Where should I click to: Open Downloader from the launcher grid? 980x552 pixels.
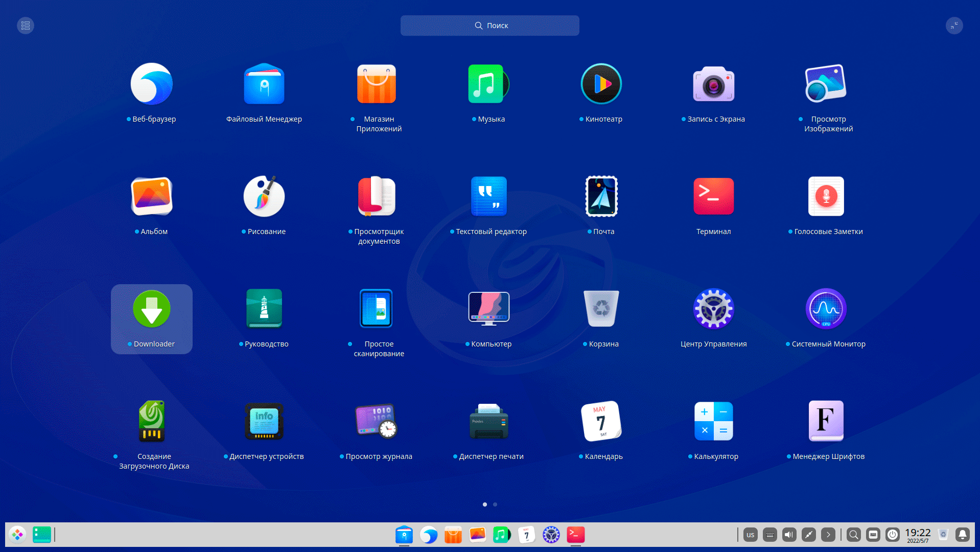152,309
